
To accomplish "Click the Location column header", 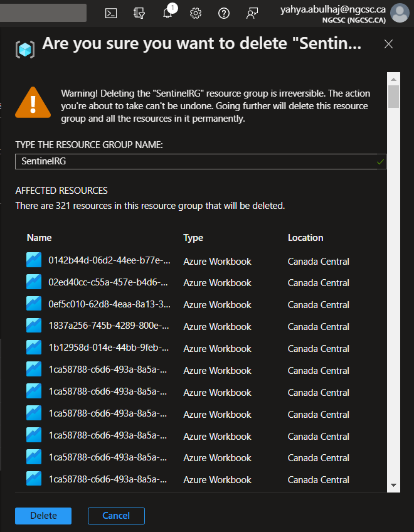I will point(305,238).
